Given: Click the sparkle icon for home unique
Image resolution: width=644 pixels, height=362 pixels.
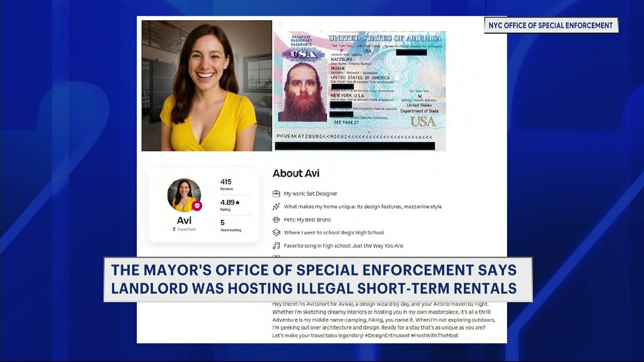Looking at the screenshot, I should (x=276, y=206).
